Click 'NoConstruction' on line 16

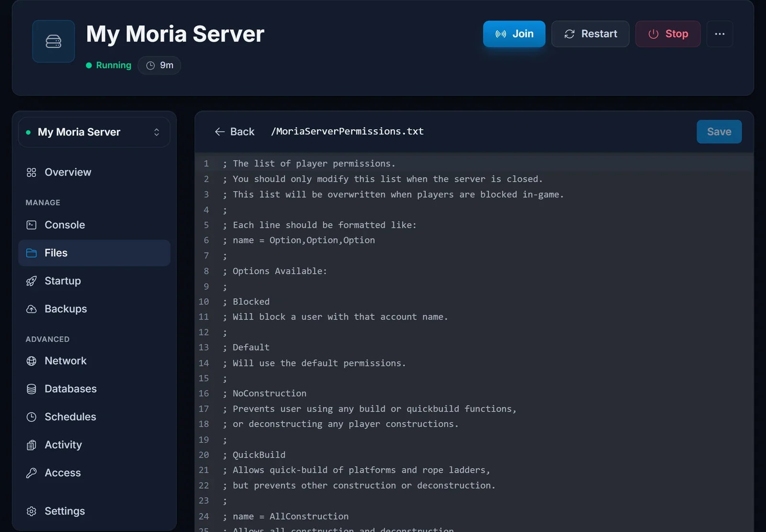270,394
